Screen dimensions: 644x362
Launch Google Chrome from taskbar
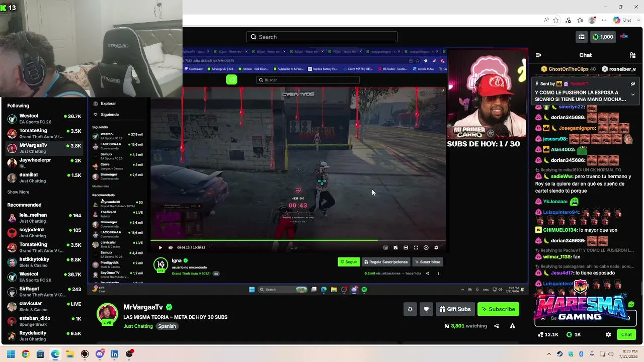pos(26,354)
